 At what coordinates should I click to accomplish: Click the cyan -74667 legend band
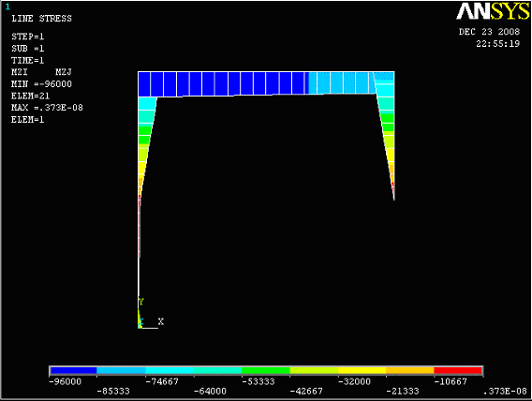click(x=170, y=370)
